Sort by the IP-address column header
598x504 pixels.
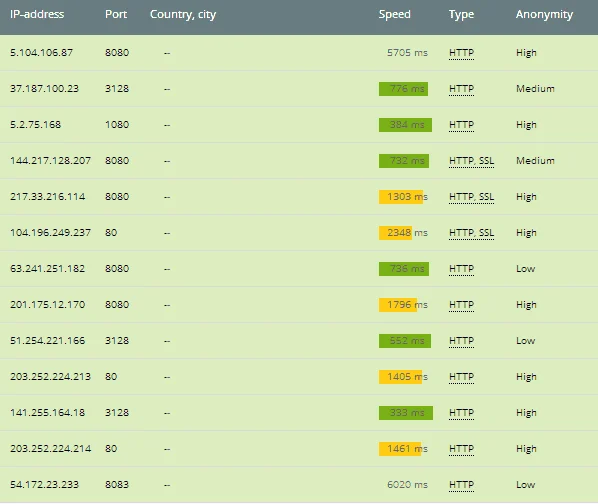[37, 14]
